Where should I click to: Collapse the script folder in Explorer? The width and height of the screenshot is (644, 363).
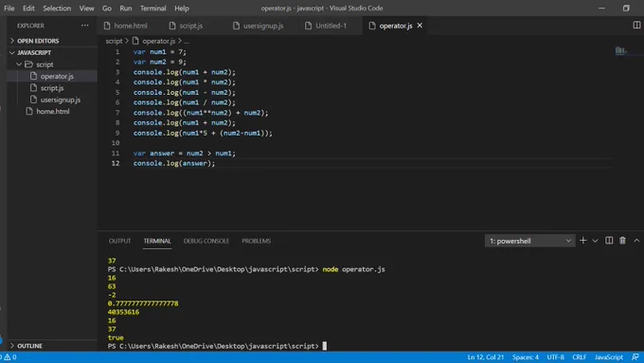point(45,64)
